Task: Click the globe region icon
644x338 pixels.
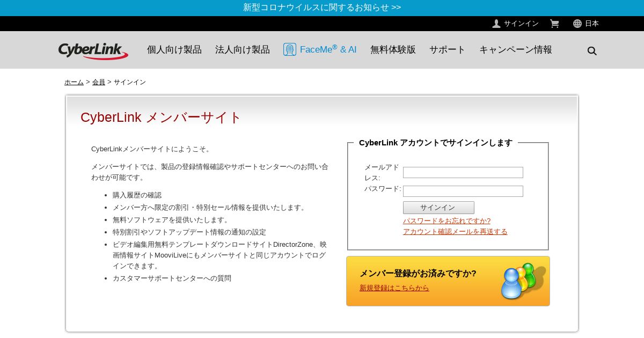Action: [x=577, y=24]
